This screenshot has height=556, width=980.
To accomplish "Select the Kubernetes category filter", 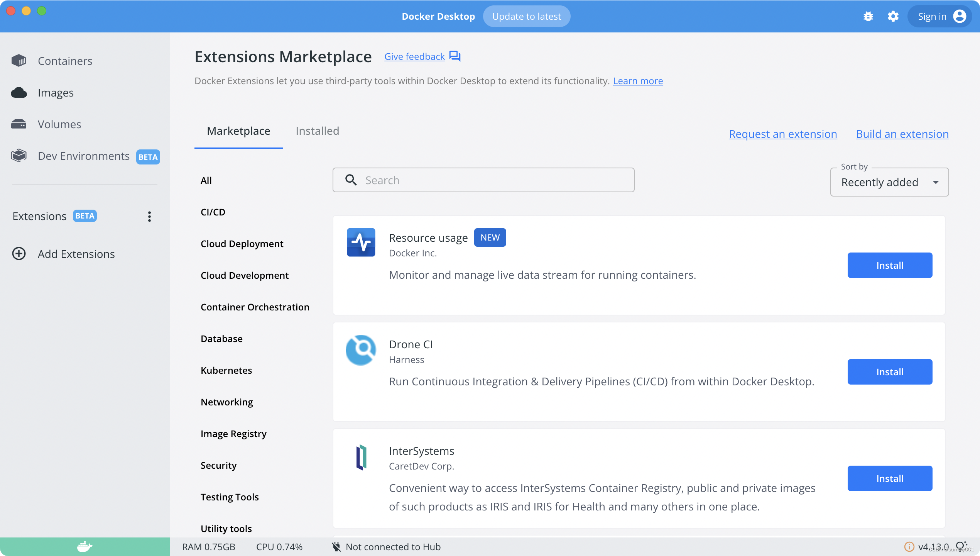I will (x=226, y=370).
